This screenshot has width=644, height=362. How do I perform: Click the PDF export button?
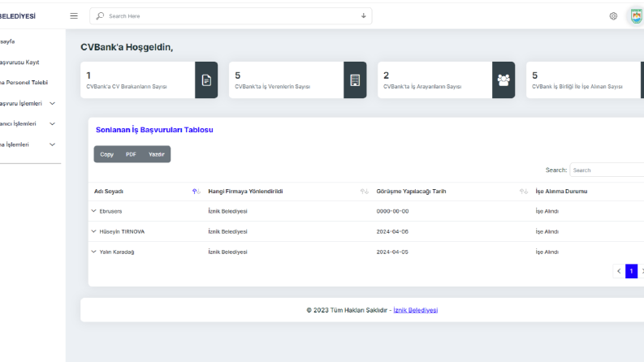pos(131,154)
